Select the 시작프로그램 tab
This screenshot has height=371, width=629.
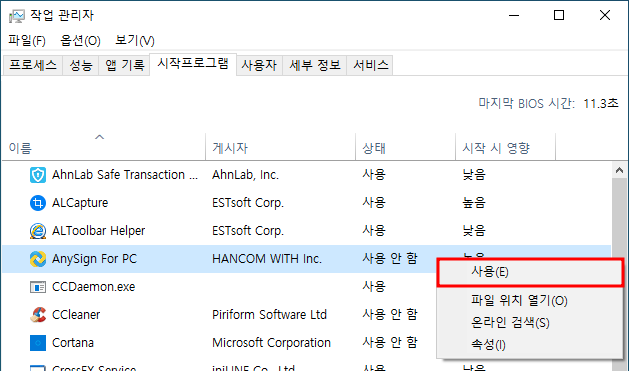pos(193,64)
